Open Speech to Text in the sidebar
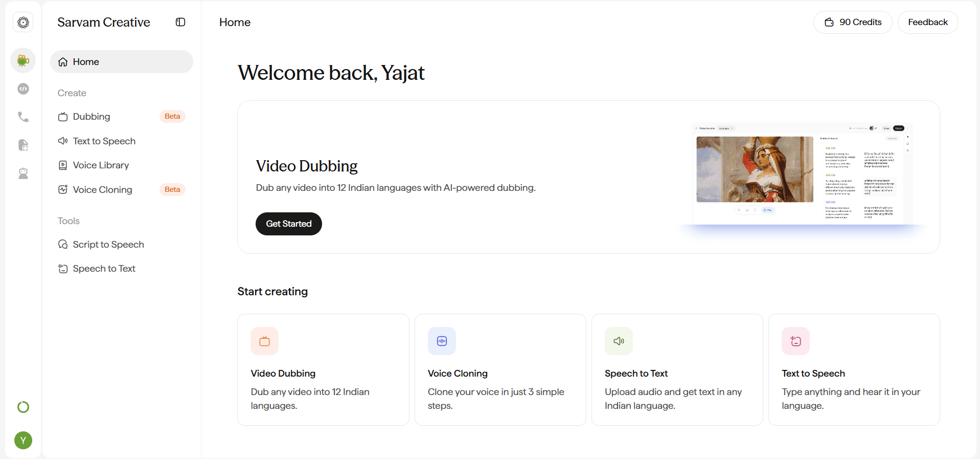The height and width of the screenshot is (459, 980). point(122,269)
